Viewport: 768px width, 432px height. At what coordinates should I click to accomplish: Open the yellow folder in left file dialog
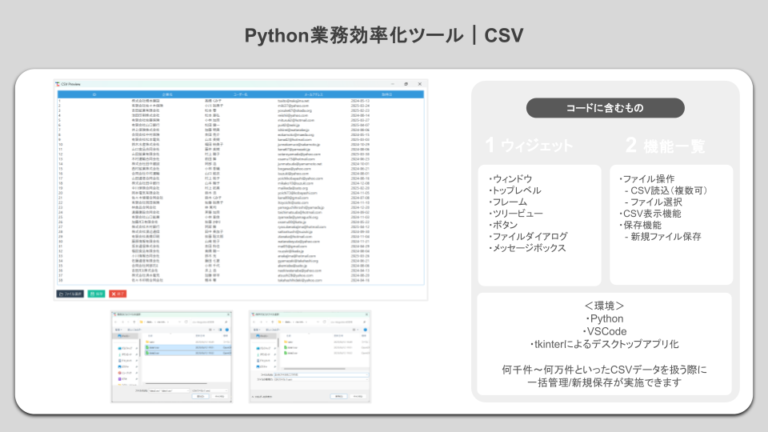click(x=152, y=341)
